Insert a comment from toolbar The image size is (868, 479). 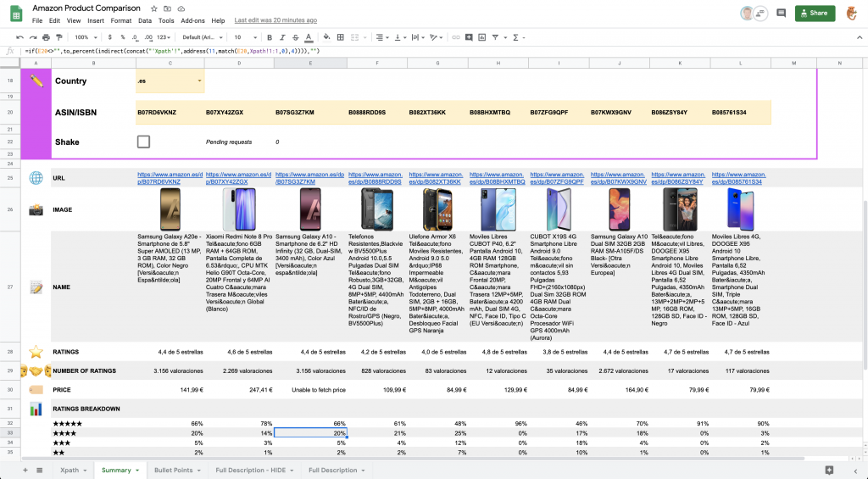click(469, 37)
